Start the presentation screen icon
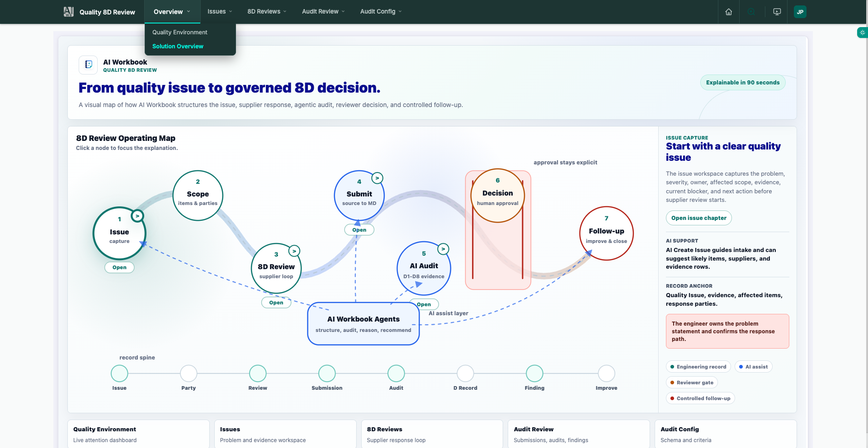 pyautogui.click(x=777, y=12)
